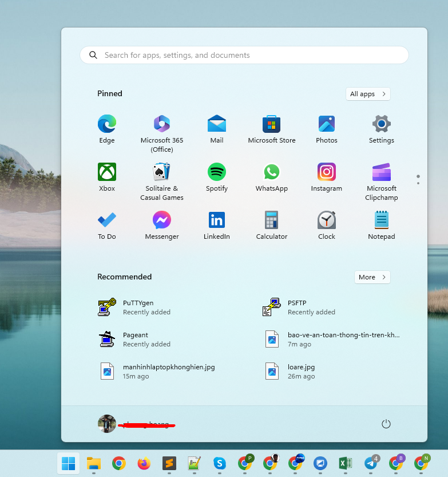Open the power options button
Screen dimensions: 448x477
click(x=386, y=424)
